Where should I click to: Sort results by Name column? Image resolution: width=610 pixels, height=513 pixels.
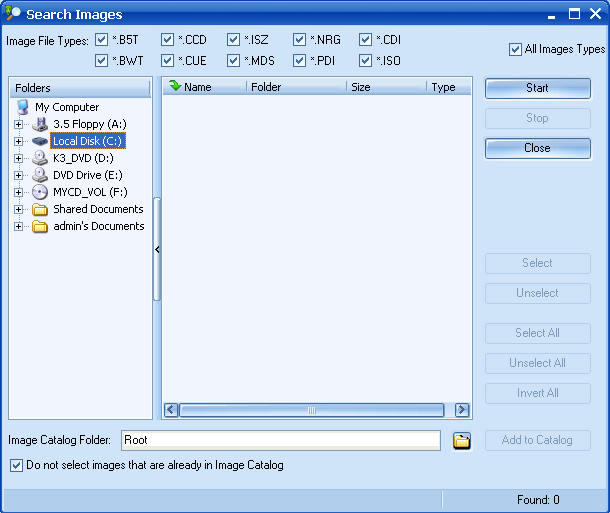click(205, 87)
